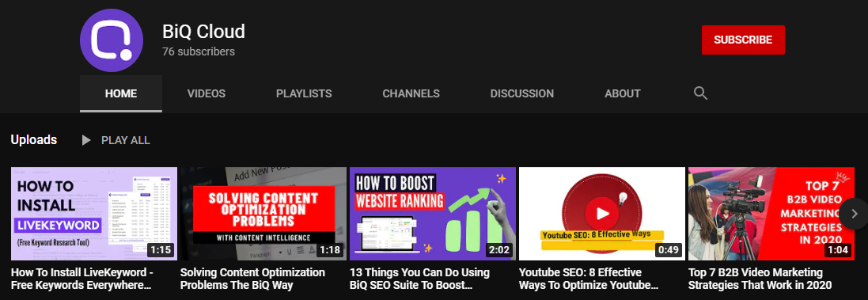Click the Play All triangle icon

tap(85, 140)
